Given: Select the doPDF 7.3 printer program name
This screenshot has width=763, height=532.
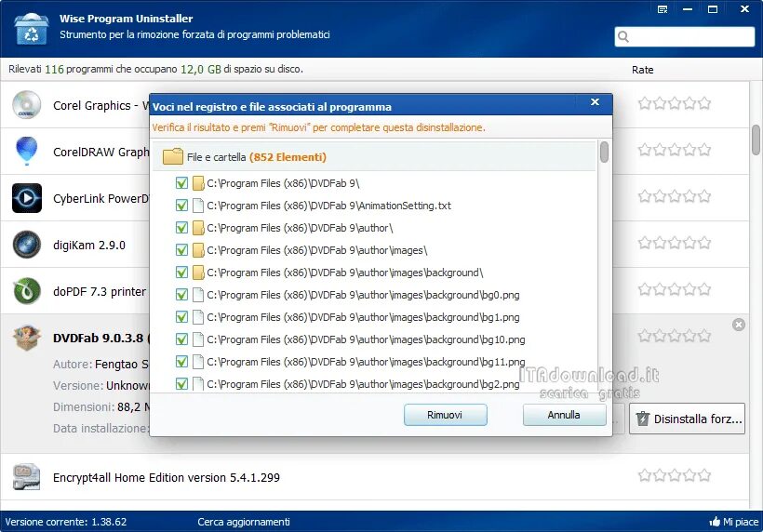Looking at the screenshot, I should [100, 292].
